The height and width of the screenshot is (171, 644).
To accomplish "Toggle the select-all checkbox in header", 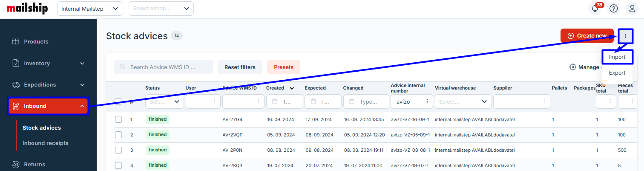I will 118,101.
